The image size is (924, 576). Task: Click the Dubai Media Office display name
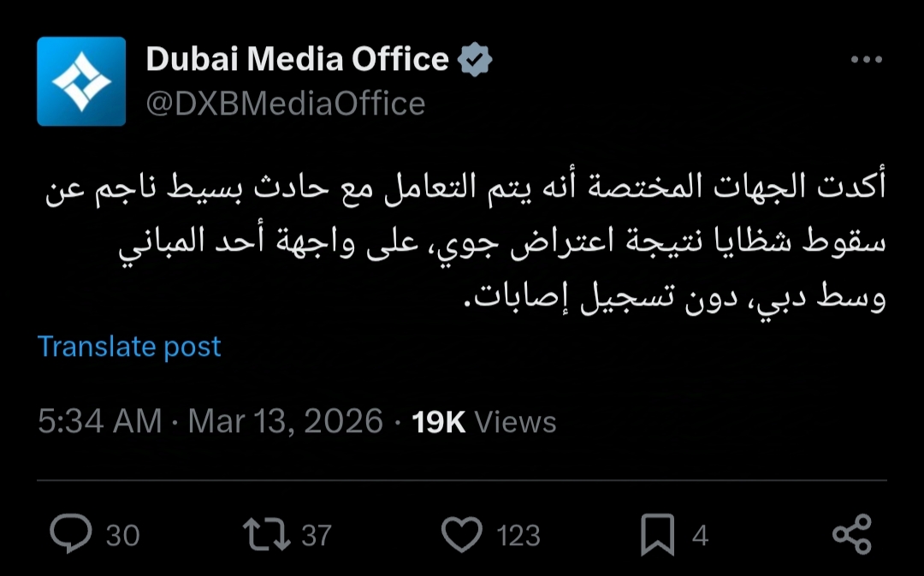[x=297, y=59]
